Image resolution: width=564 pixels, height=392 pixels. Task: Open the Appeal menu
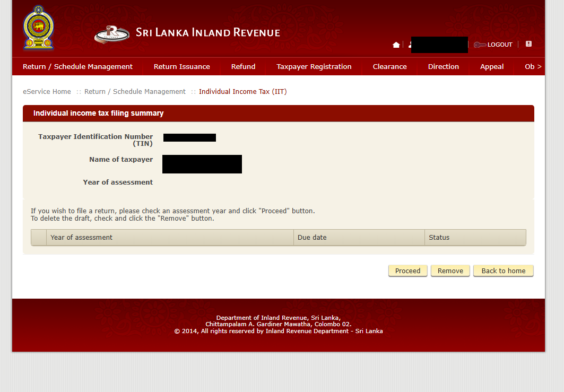pyautogui.click(x=492, y=66)
